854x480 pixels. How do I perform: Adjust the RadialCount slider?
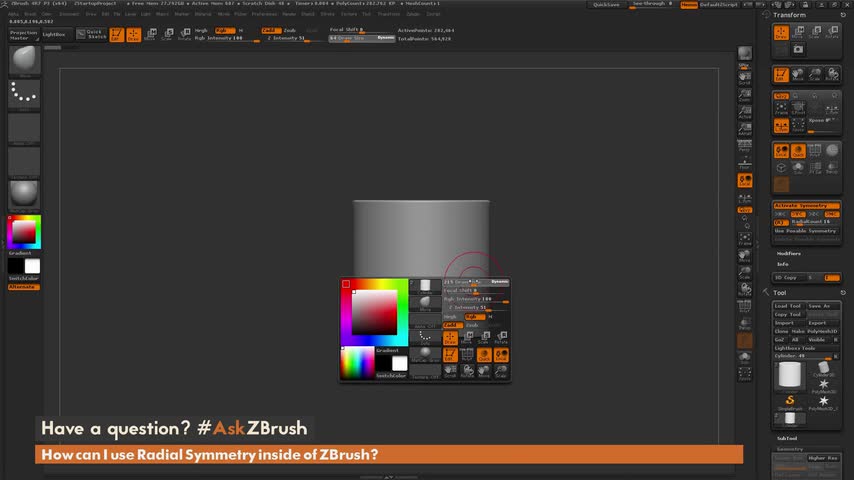tap(815, 222)
